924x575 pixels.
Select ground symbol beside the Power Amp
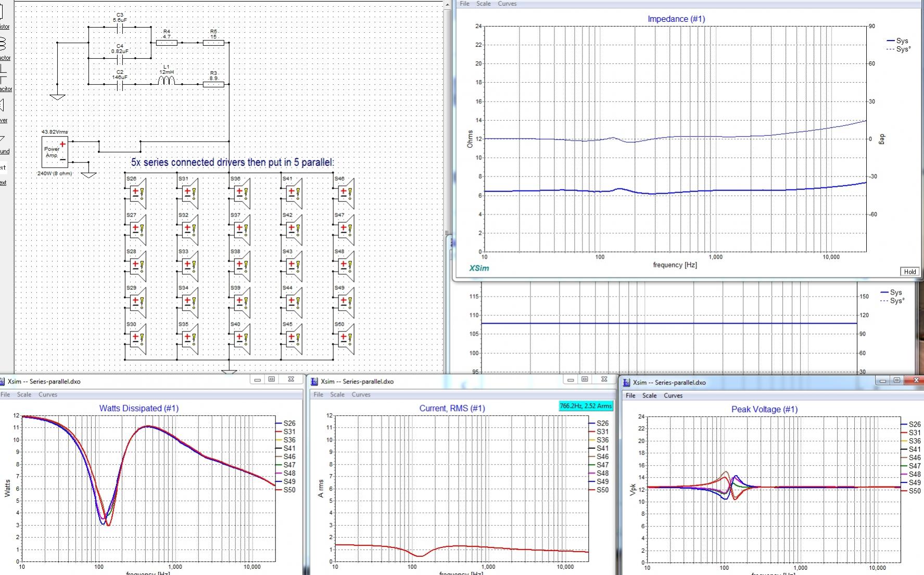click(88, 174)
